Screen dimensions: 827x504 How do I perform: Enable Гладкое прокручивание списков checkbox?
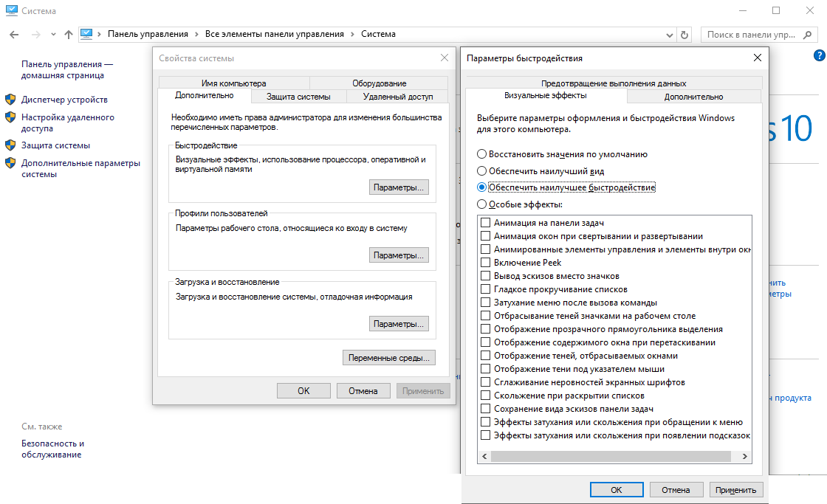click(x=486, y=289)
